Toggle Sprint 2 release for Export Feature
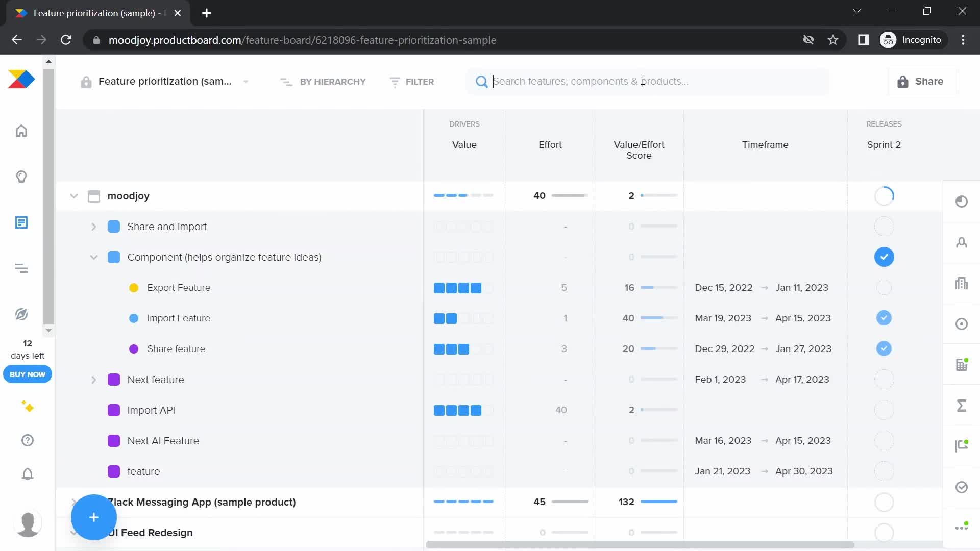 coord(884,287)
